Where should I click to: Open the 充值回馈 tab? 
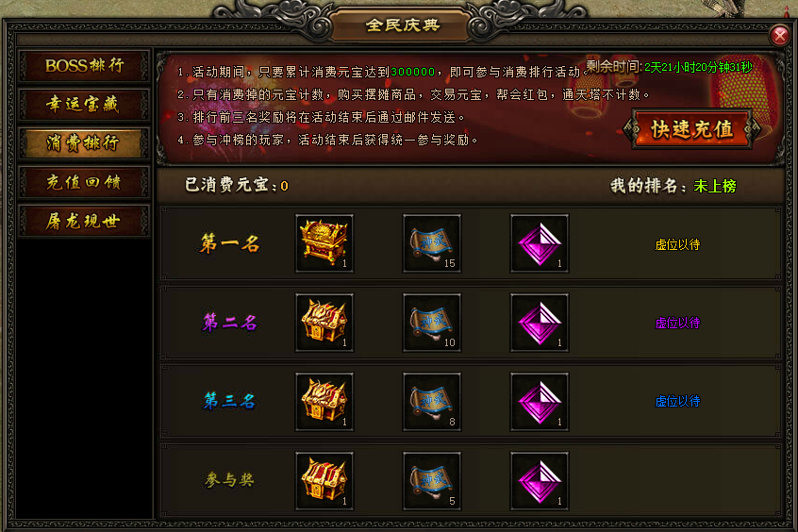(x=84, y=182)
